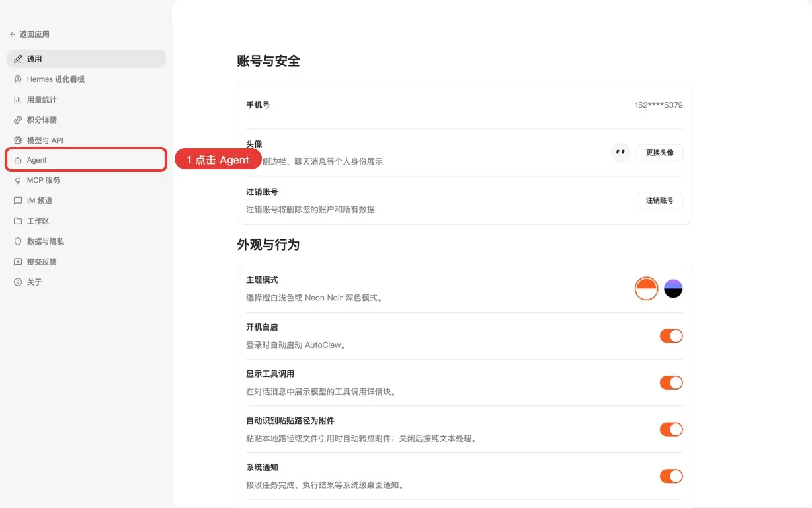Open the Agent settings

(x=86, y=160)
